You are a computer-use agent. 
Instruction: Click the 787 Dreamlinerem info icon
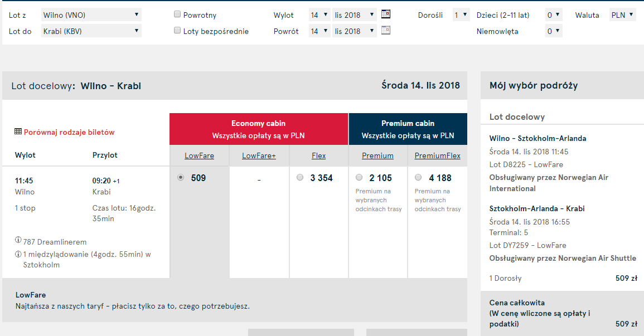click(18, 240)
